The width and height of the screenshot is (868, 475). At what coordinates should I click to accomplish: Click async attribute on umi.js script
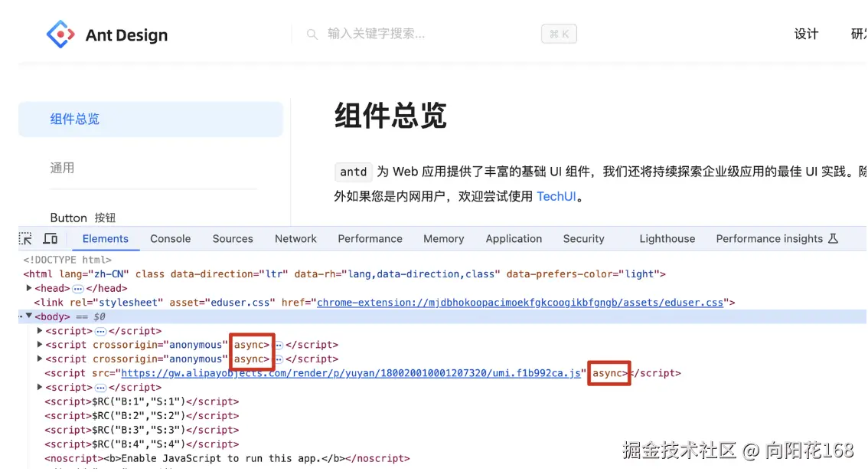(x=609, y=374)
